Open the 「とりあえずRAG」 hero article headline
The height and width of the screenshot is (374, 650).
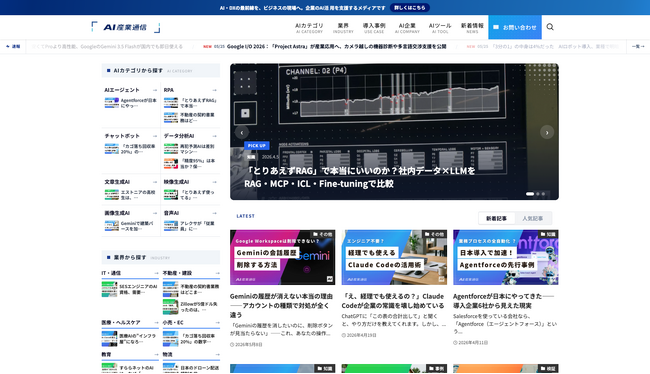tap(359, 177)
